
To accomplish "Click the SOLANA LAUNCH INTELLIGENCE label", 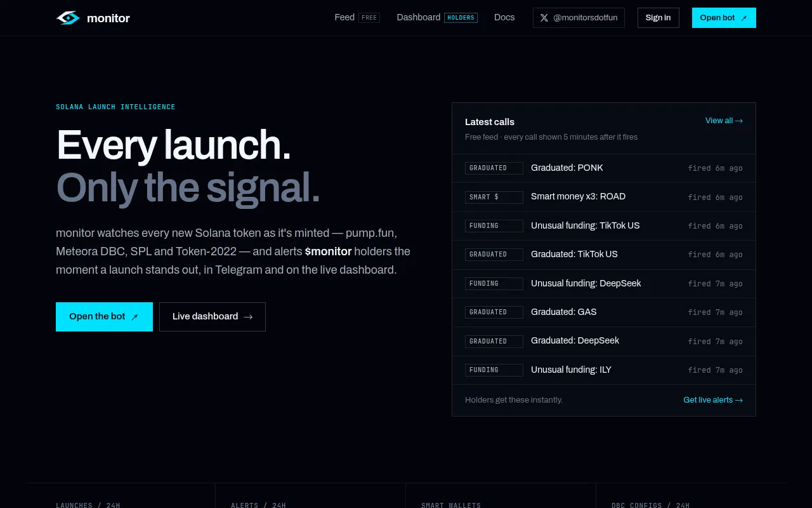I will pos(115,107).
